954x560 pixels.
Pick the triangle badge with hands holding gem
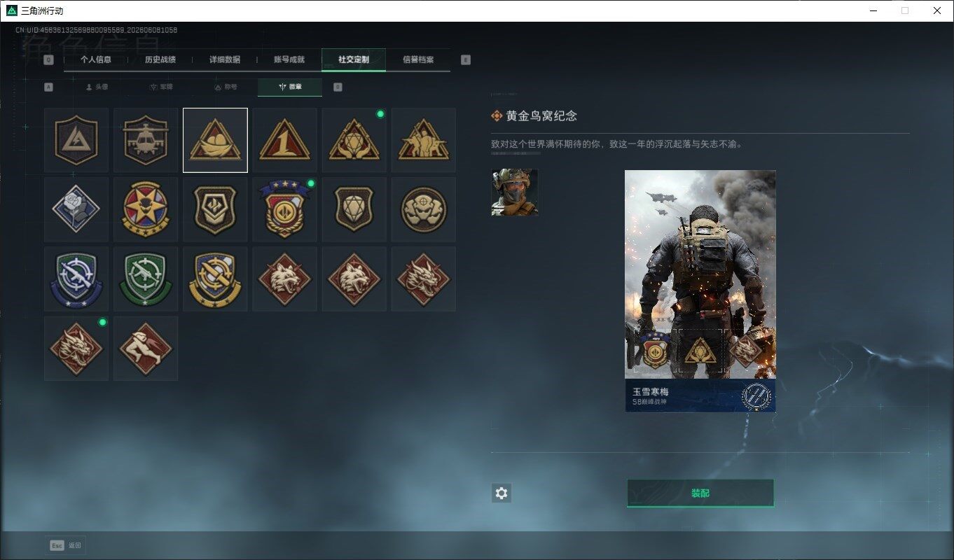click(x=354, y=140)
